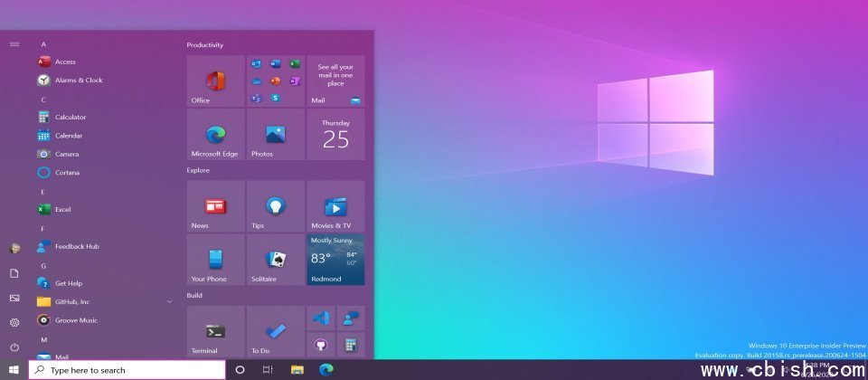Open Alarms & Clock from the app list
This screenshot has height=380, width=868.
(x=105, y=81)
